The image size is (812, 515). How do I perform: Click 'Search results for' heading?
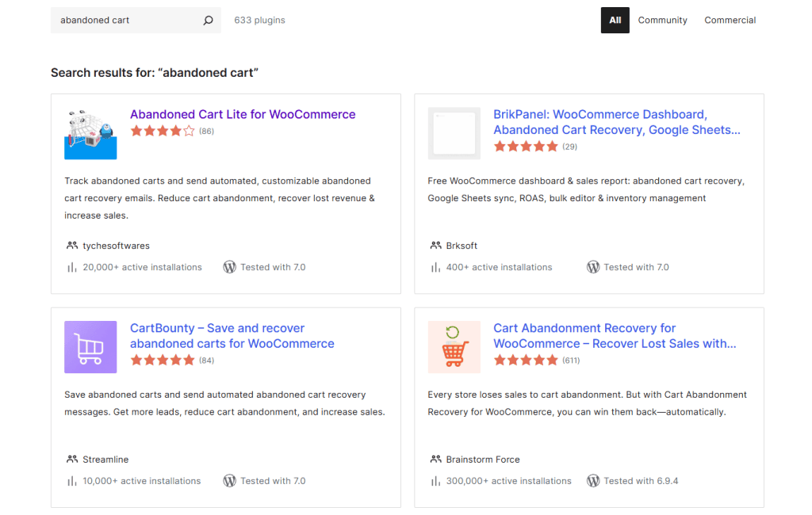coord(155,72)
